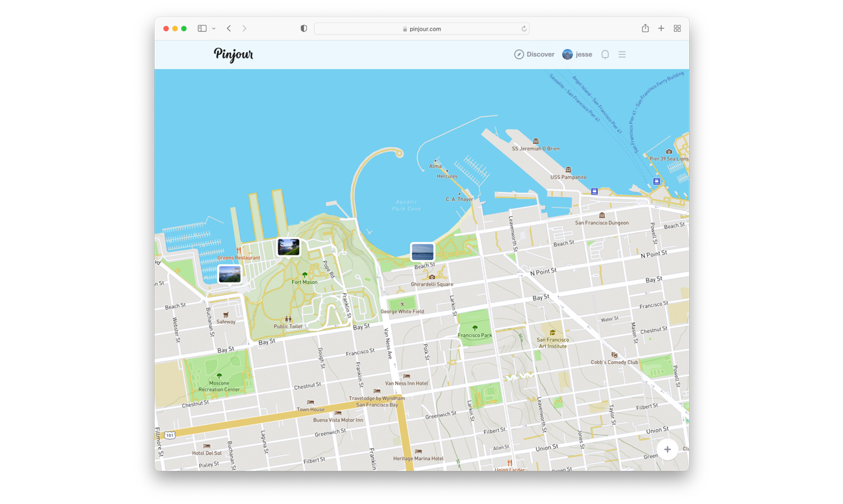Go back to previous page
The width and height of the screenshot is (843, 504).
coord(228,29)
